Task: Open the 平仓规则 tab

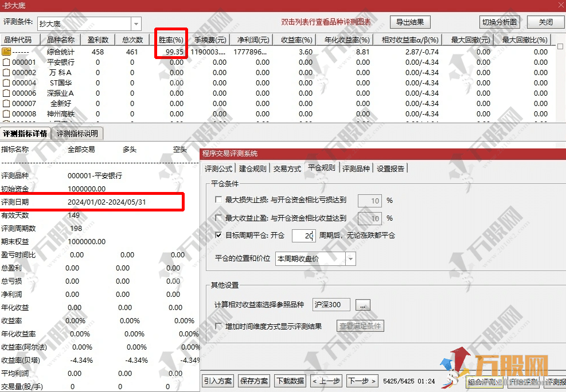Action: 321,168
